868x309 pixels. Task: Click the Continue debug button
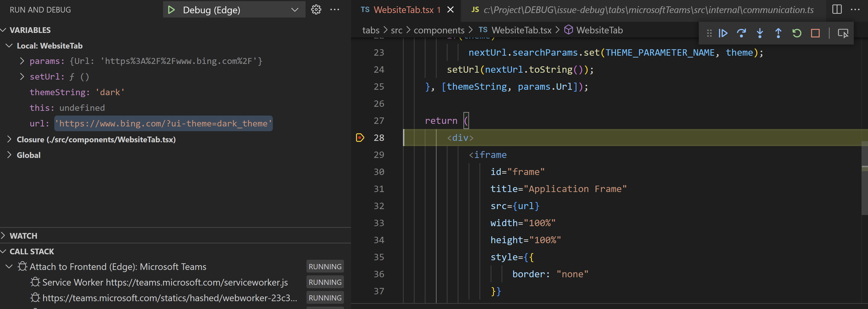point(723,33)
